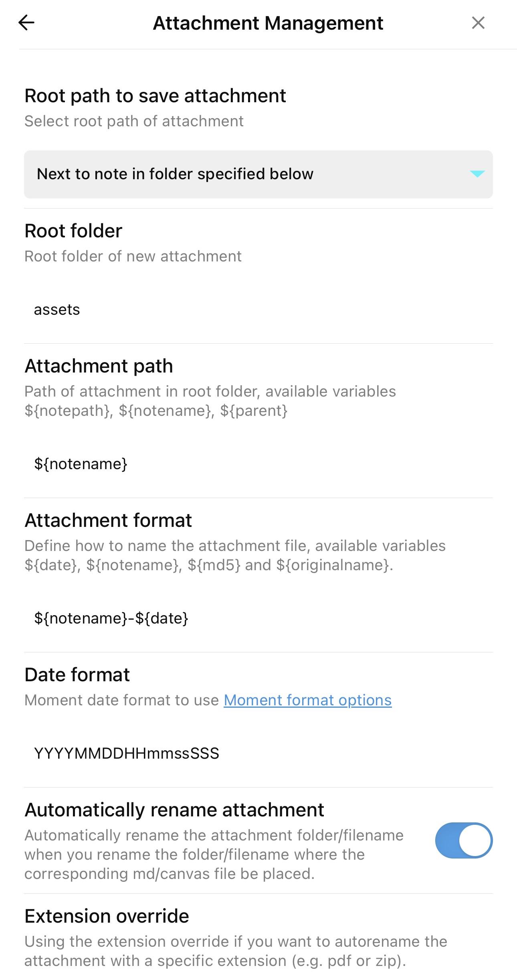Click the Root path to save attachment heading
Image resolution: width=517 pixels, height=980 pixels.
tap(155, 96)
